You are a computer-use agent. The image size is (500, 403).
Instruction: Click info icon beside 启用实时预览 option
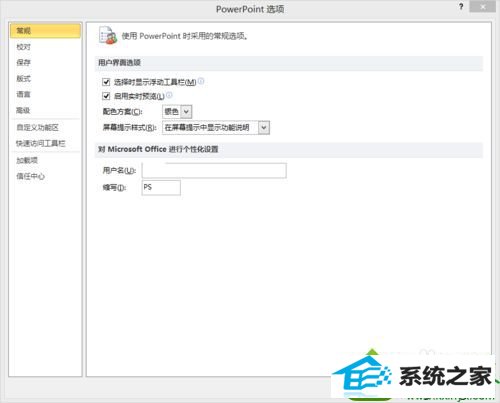pos(169,95)
